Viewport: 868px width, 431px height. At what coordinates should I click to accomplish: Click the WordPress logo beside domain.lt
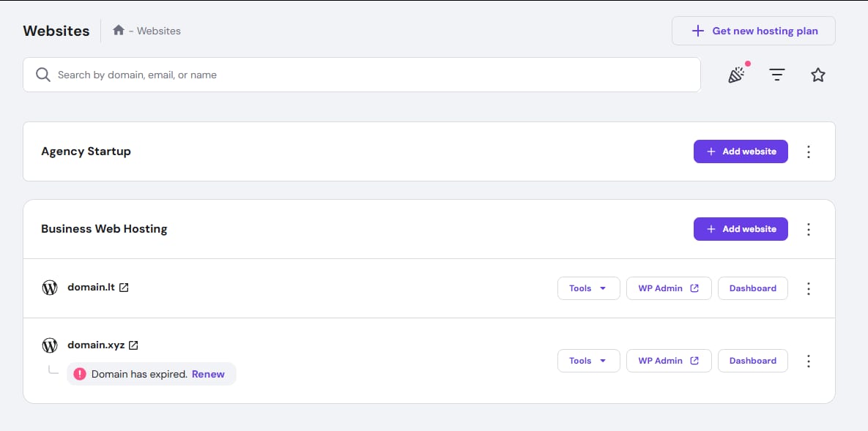pyautogui.click(x=50, y=288)
